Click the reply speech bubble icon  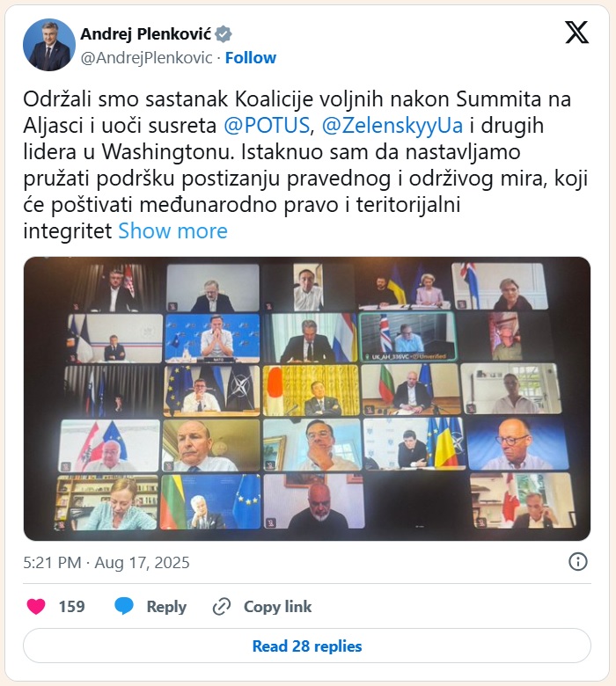(x=124, y=606)
